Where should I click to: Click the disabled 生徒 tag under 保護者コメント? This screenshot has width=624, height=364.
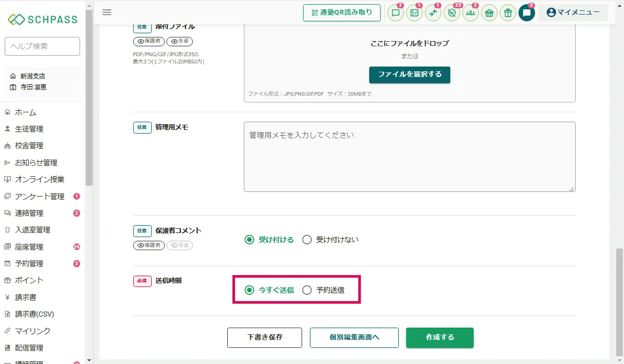pos(179,245)
